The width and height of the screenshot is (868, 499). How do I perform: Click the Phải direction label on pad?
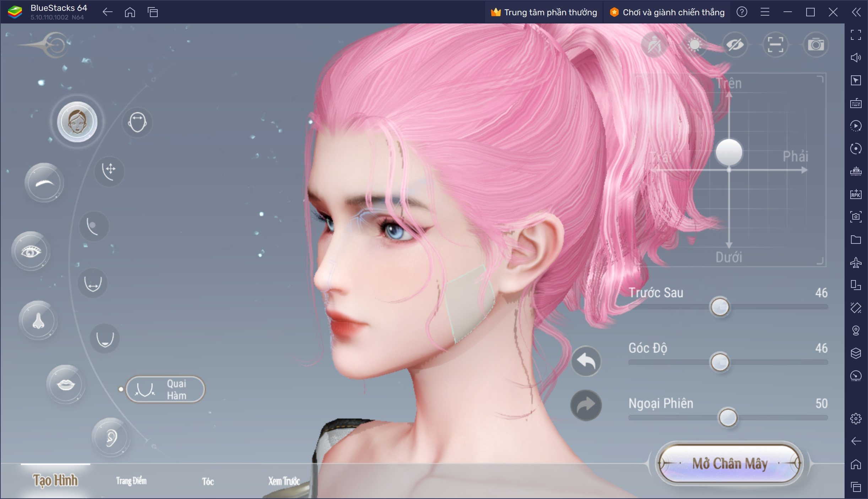(x=796, y=156)
